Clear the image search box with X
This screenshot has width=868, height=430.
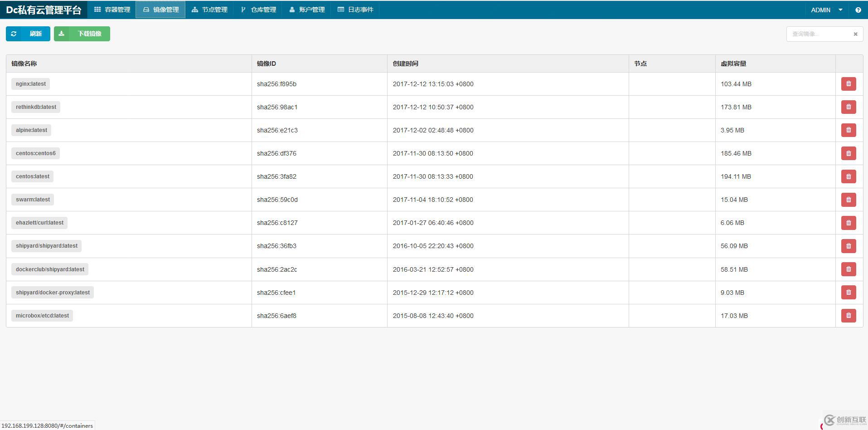[x=855, y=34]
